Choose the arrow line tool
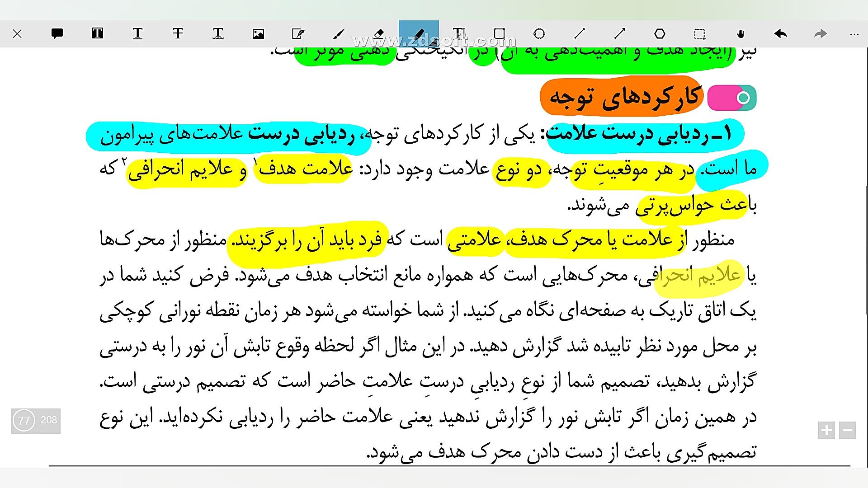 tap(620, 34)
